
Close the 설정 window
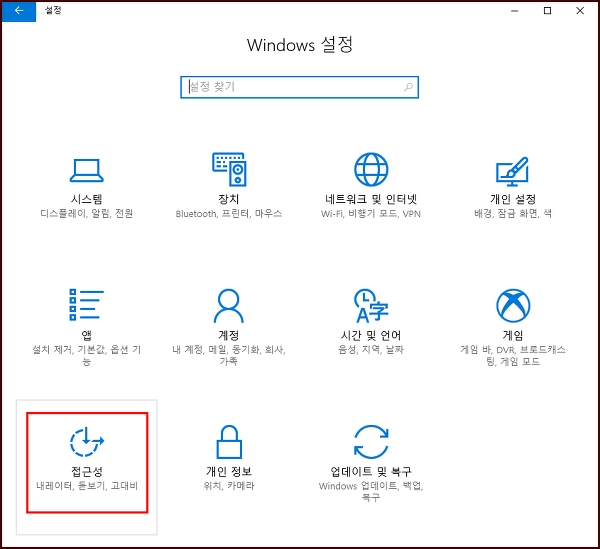[580, 11]
